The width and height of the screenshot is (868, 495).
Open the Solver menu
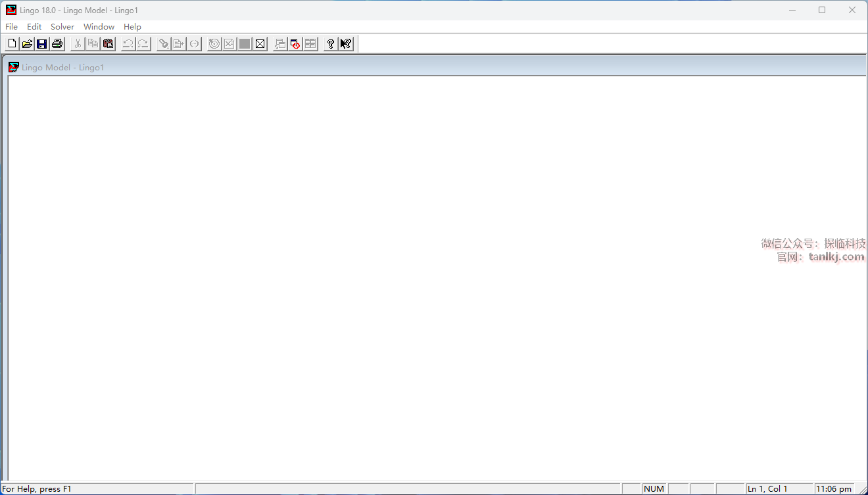pos(62,27)
